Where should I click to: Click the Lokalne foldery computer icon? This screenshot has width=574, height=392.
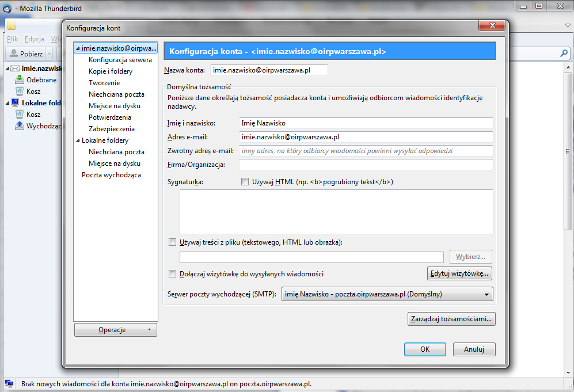(x=15, y=103)
